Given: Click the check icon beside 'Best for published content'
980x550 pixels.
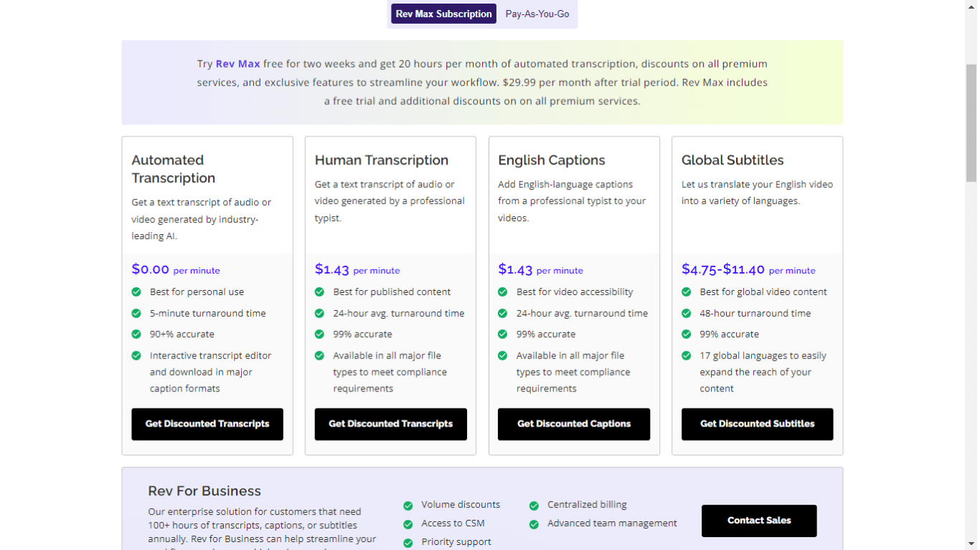Looking at the screenshot, I should click(320, 292).
